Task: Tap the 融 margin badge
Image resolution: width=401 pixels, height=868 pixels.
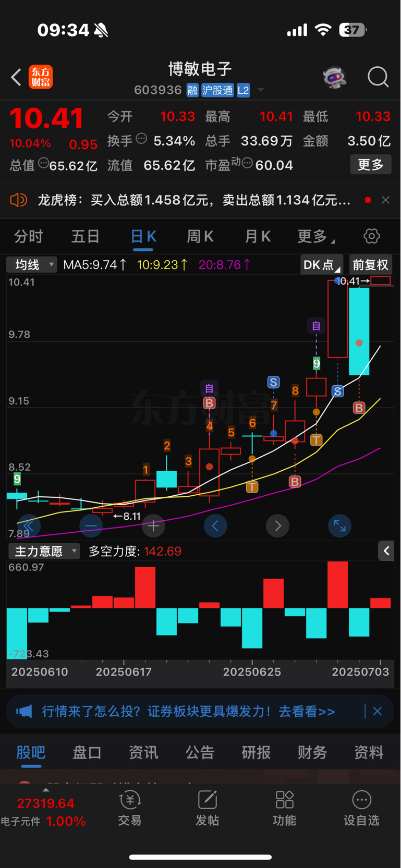Action: (192, 90)
